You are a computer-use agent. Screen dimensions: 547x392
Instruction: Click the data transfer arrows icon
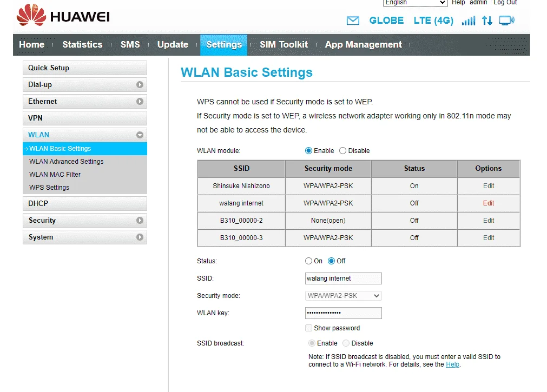coord(487,21)
